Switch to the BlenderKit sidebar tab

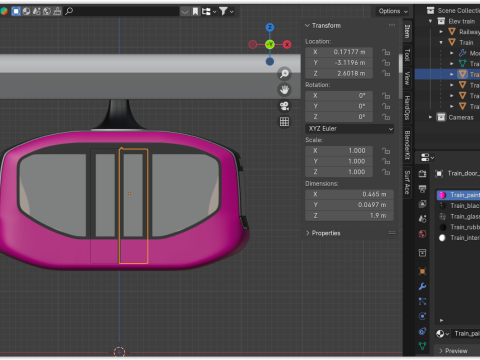[407, 145]
